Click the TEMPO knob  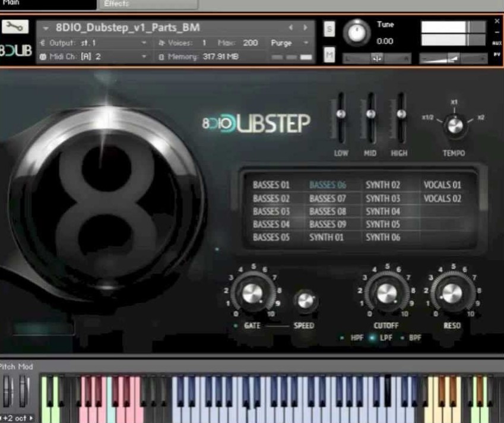click(x=454, y=125)
